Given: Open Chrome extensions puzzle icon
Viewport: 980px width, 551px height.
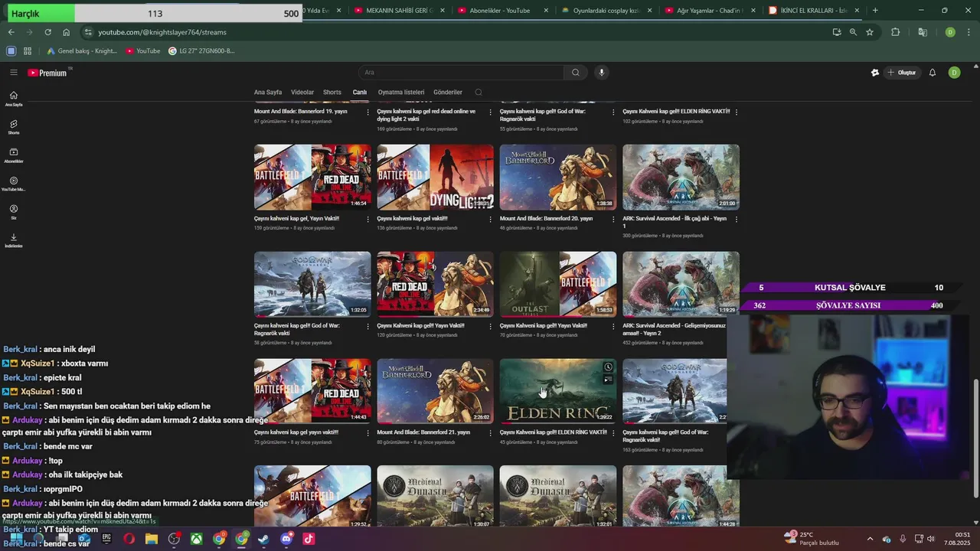Looking at the screenshot, I should (895, 32).
